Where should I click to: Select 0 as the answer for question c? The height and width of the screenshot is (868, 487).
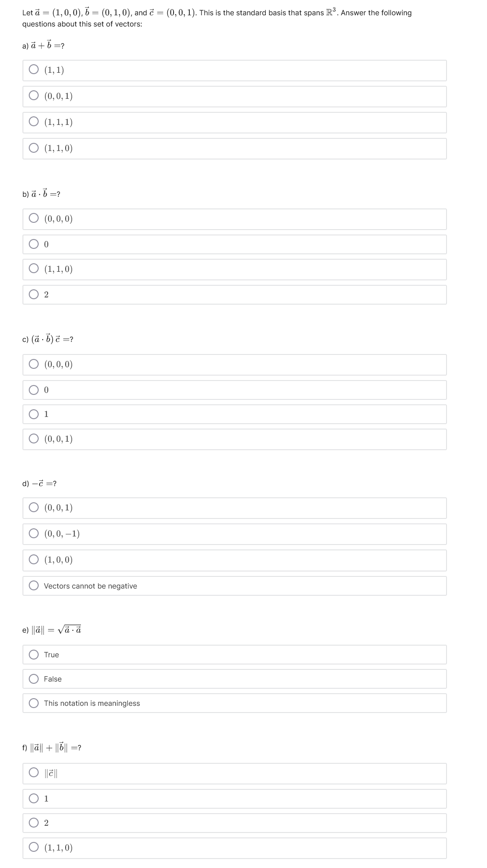click(34, 391)
